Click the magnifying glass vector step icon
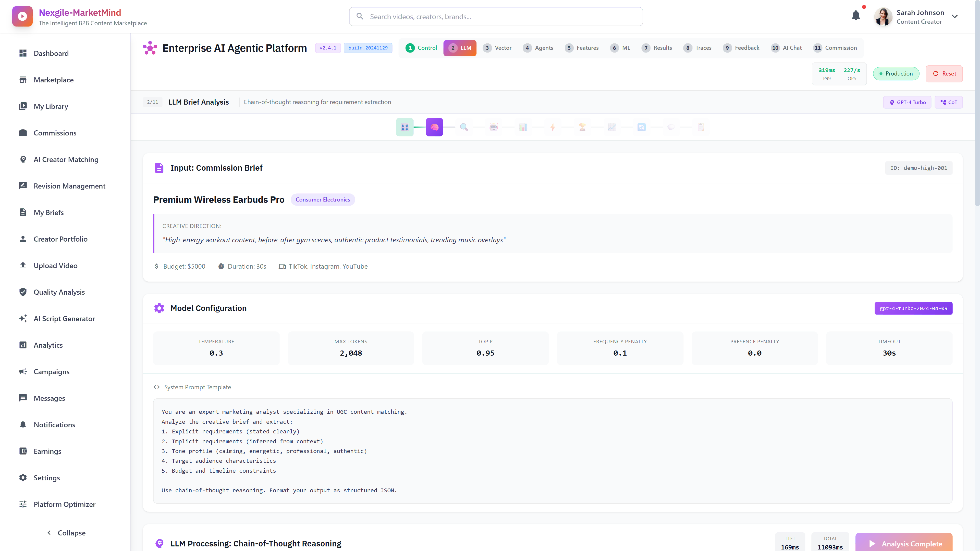 464,127
